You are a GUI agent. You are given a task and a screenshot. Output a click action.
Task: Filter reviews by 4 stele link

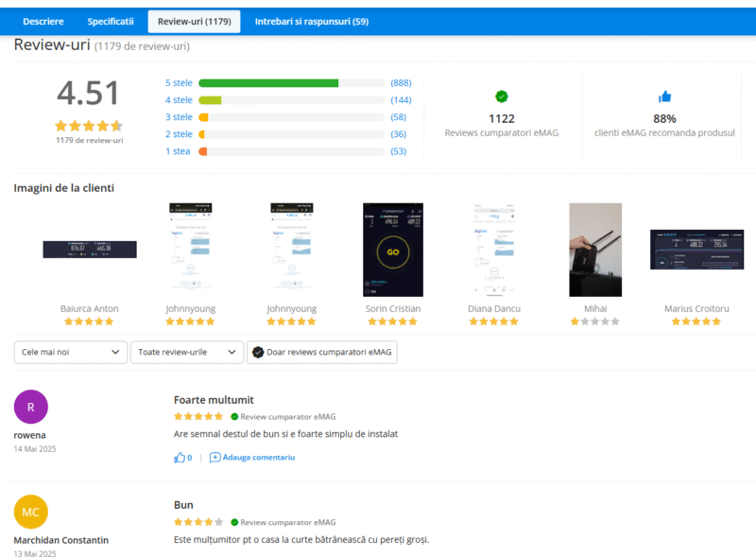179,100
